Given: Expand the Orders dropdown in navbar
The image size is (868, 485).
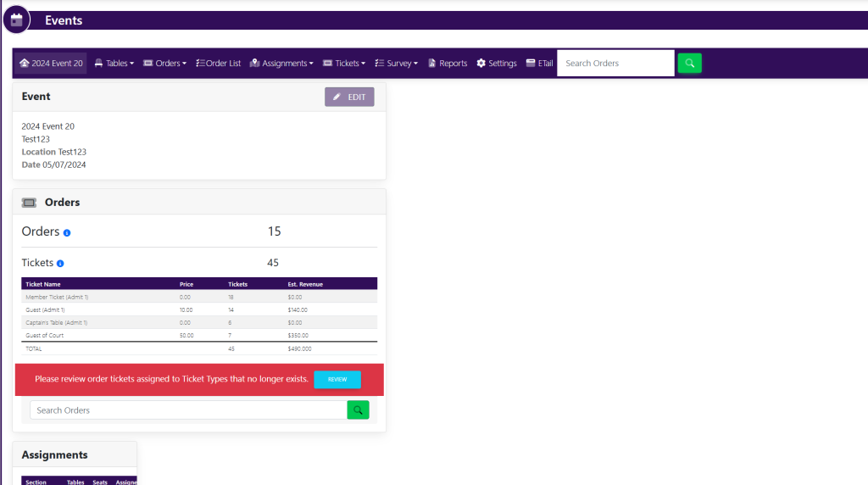Looking at the screenshot, I should click(164, 64).
